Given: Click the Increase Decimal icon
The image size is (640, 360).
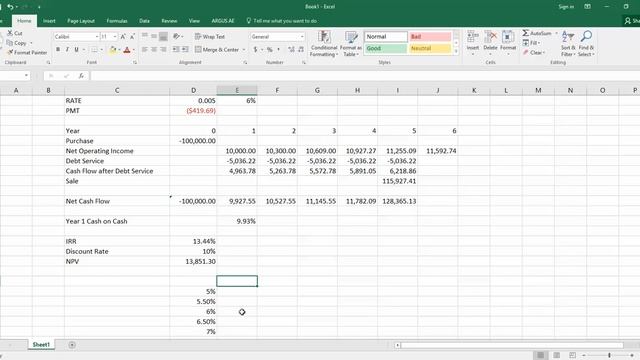Looking at the screenshot, I should [x=291, y=49].
